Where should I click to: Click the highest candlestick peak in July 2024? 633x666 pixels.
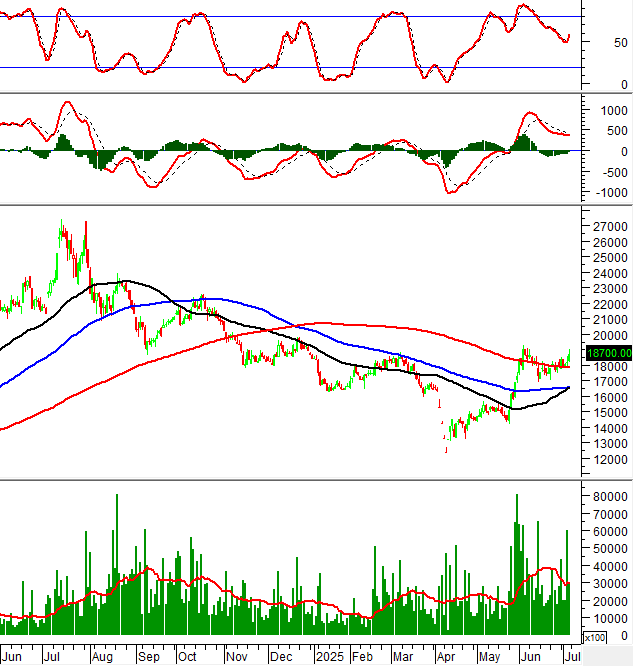point(62,224)
